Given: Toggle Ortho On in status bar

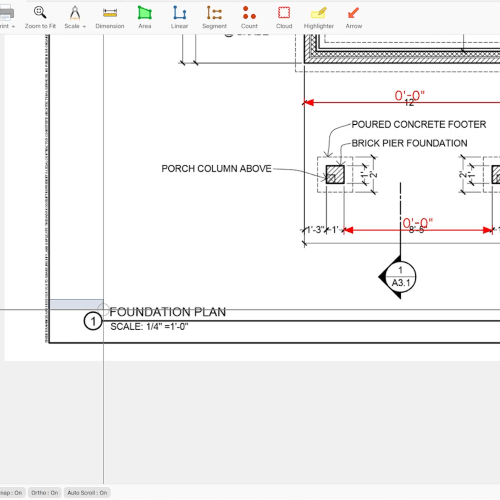Looking at the screenshot, I should (x=44, y=493).
